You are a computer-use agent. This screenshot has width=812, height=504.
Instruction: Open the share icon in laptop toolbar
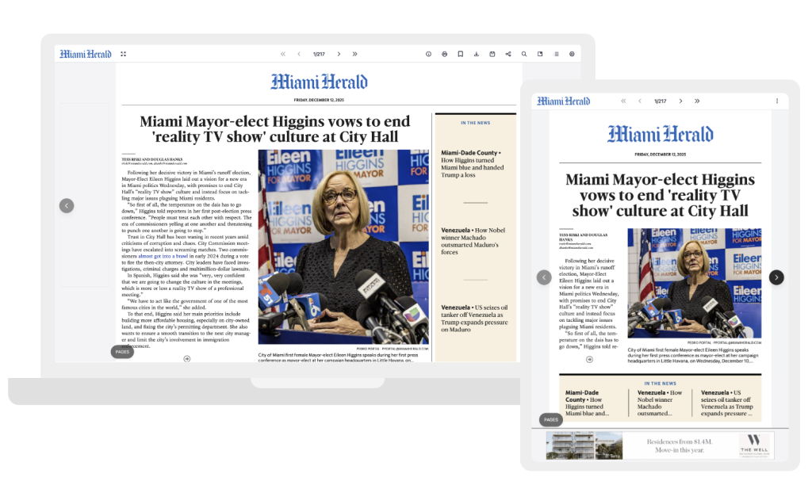point(507,54)
